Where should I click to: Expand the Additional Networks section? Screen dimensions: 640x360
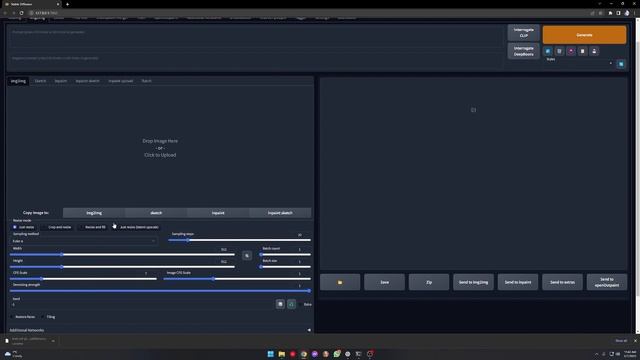coord(160,330)
